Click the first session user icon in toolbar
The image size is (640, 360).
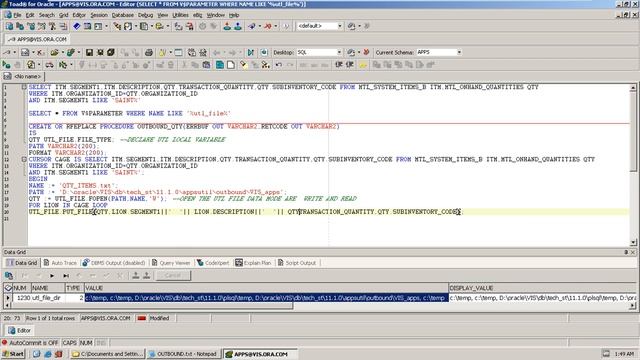click(227, 26)
